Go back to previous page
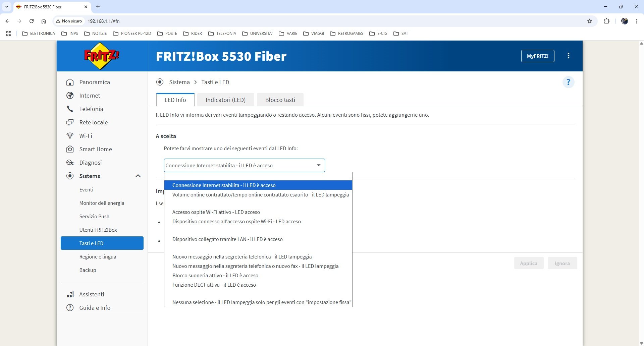This screenshot has width=644, height=346. click(x=7, y=21)
